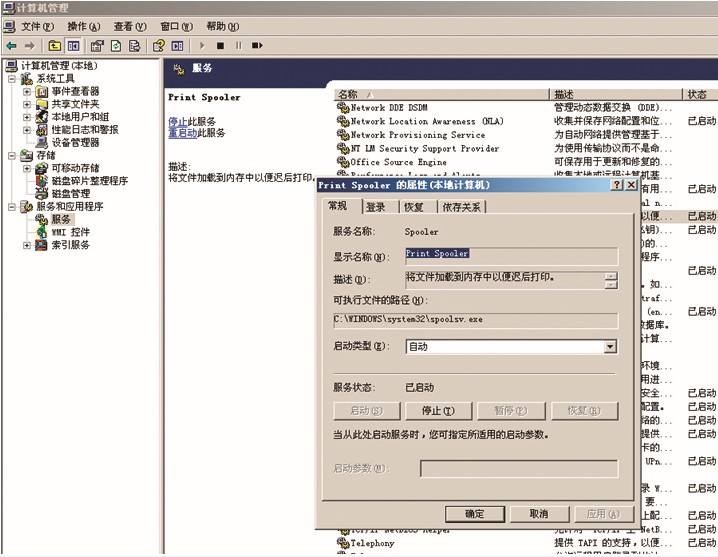Image resolution: width=718 pixels, height=557 pixels.
Task: Expand the 共享文件夹 tree node
Action: (x=27, y=104)
